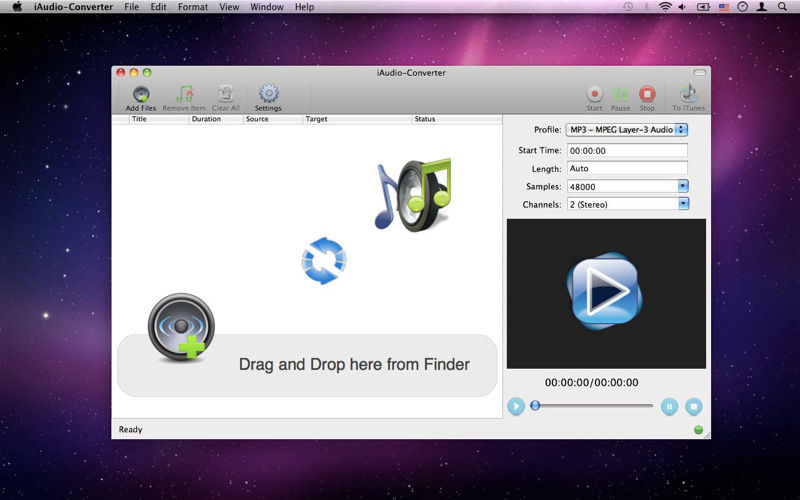Click the volume icon in menu bar
The width and height of the screenshot is (800, 500).
point(682,7)
